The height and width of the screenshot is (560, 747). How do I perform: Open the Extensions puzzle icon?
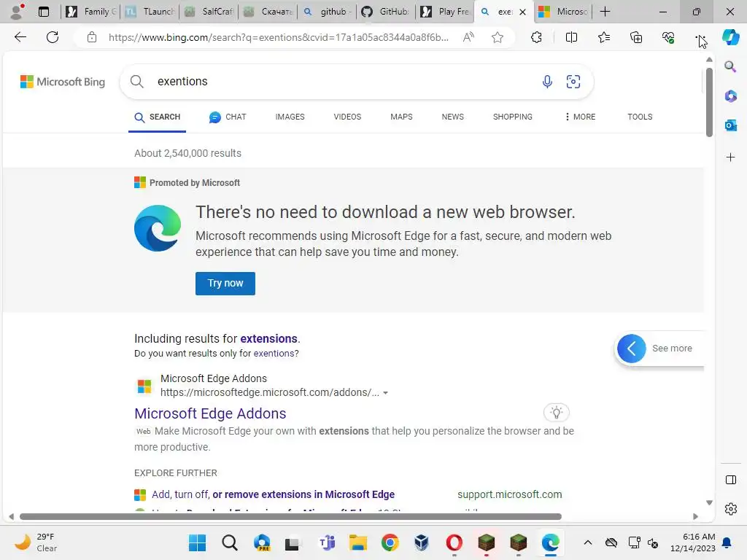pos(536,37)
